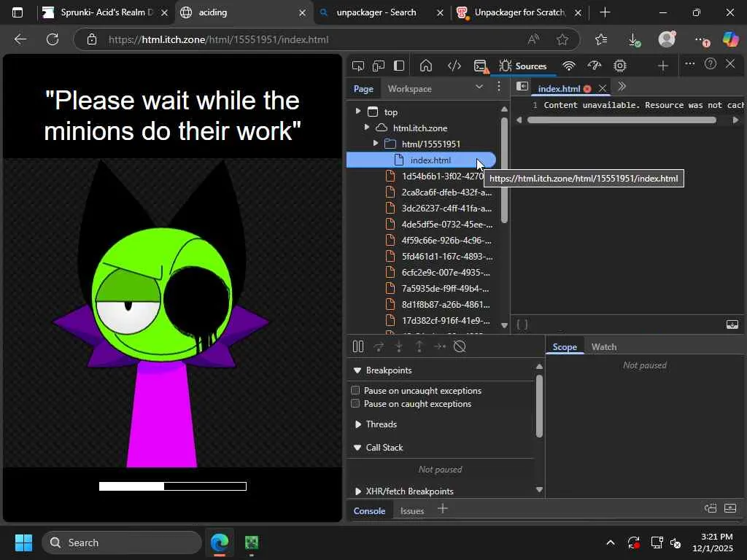Click the Step out debugger icon
747x560 pixels.
[419, 346]
